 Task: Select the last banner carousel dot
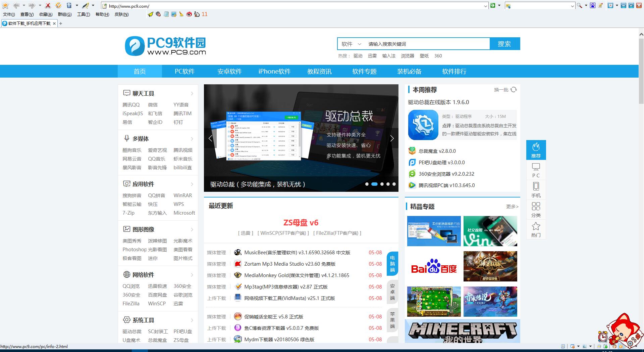coord(394,184)
